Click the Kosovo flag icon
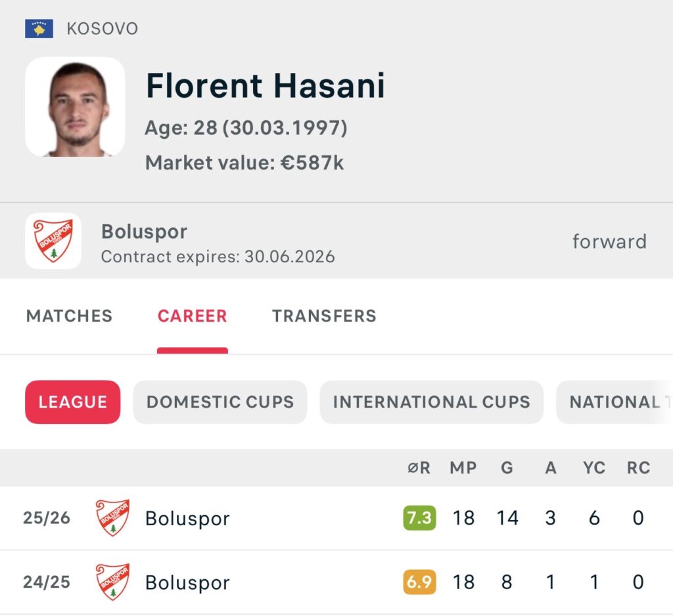 (x=39, y=29)
